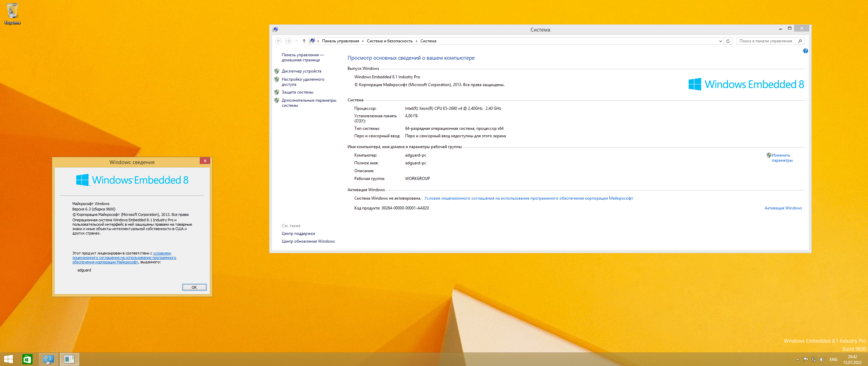Image resolution: width=868 pixels, height=366 pixels.
Task: Expand the root breadcrumb chevron
Action: (x=318, y=41)
